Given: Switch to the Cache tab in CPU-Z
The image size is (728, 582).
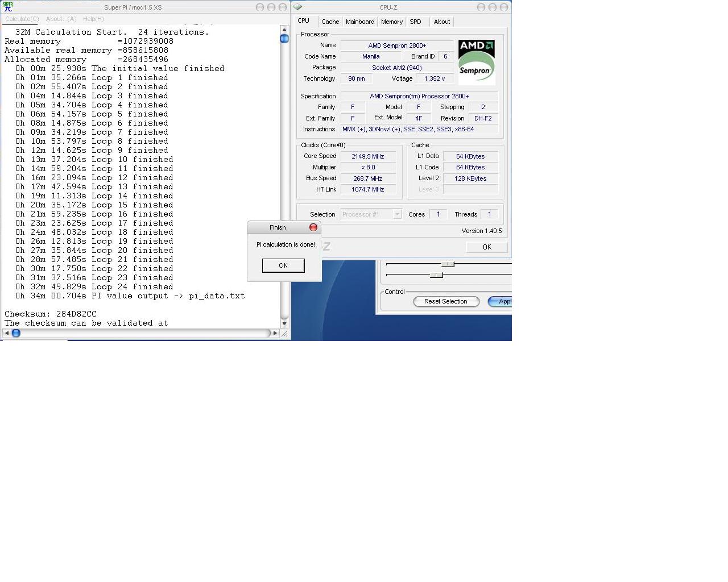Looking at the screenshot, I should coord(330,22).
